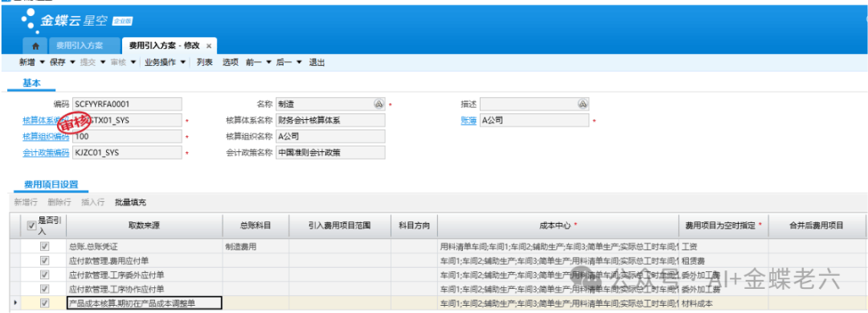
Task: Click the language icon in 描述 field
Action: [x=583, y=104]
